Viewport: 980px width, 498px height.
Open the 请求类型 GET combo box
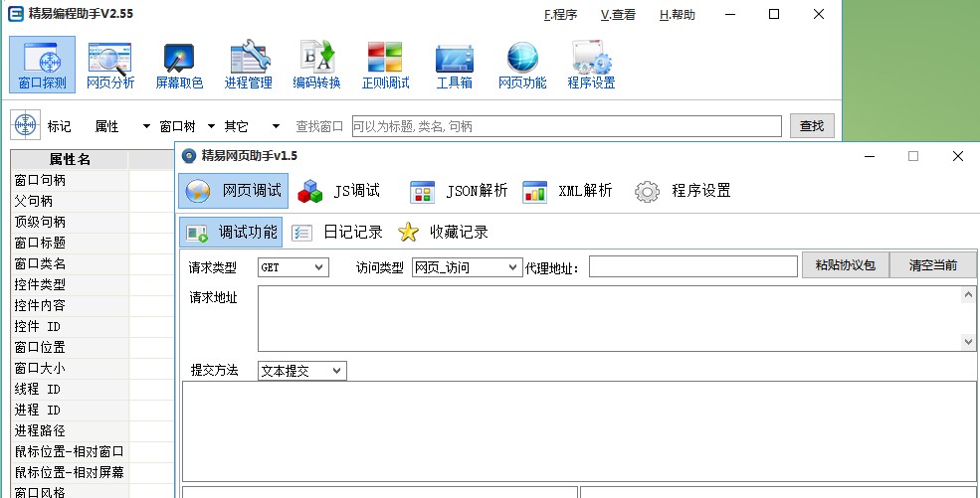point(294,267)
